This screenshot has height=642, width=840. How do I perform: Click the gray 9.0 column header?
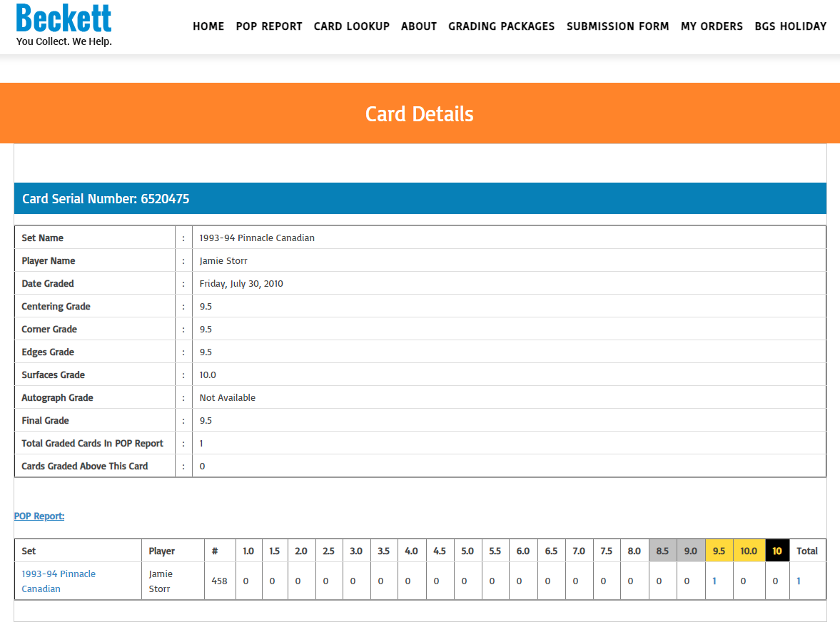pyautogui.click(x=691, y=551)
